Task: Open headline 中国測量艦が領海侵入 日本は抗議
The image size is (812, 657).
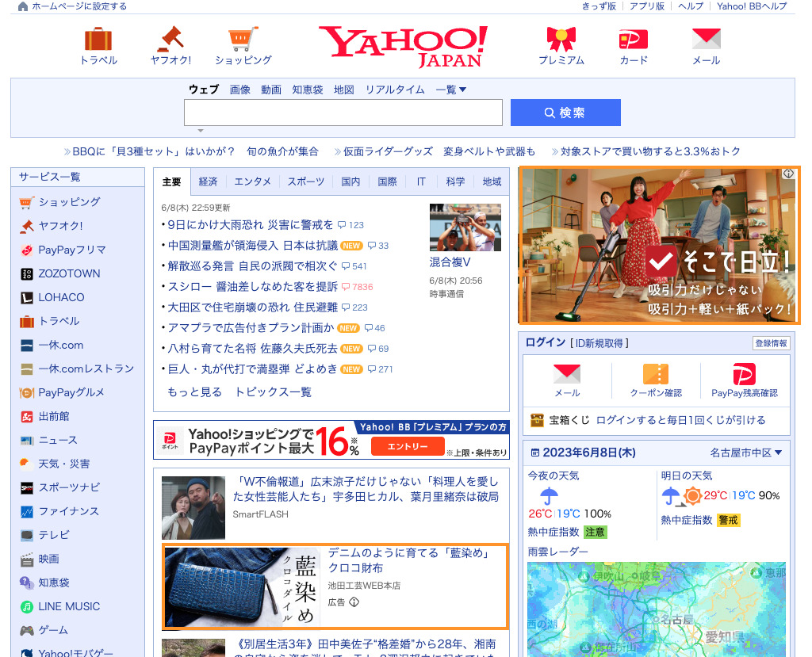Action: (253, 246)
